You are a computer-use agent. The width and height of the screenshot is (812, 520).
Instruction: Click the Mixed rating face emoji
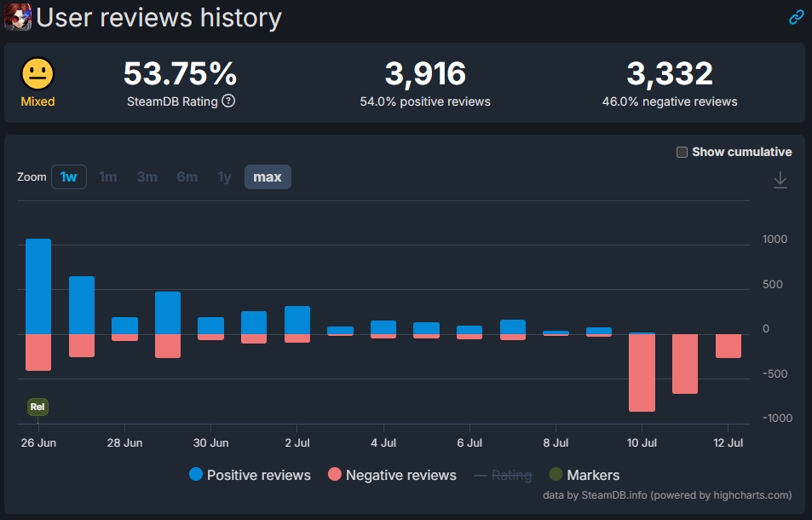(x=37, y=73)
